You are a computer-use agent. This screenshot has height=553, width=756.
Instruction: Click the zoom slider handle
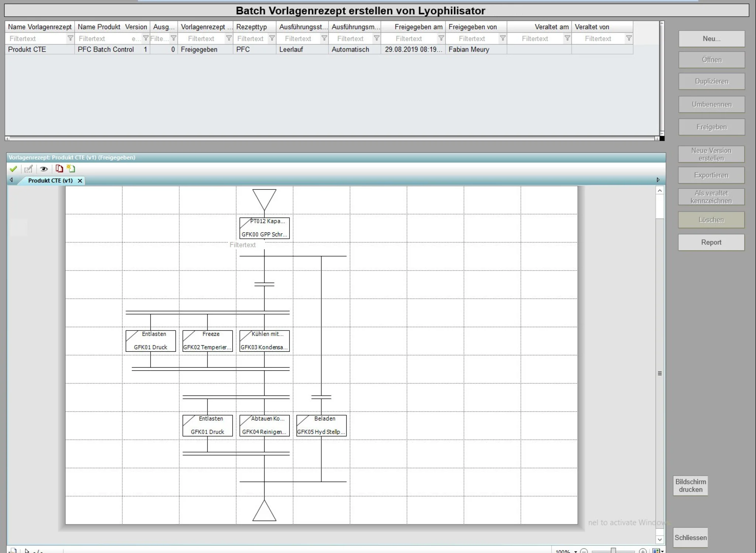tap(613, 551)
